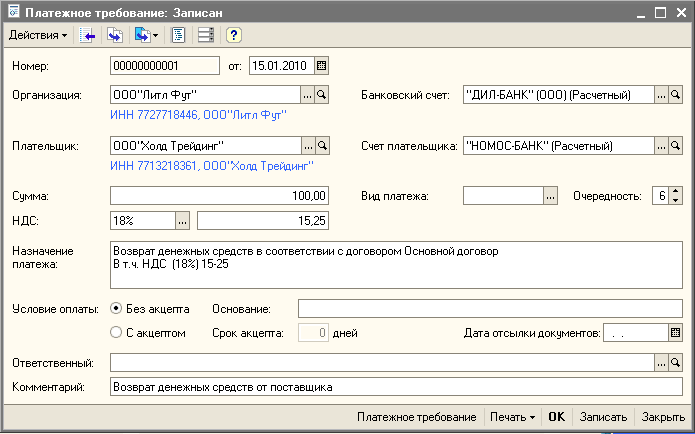Select the 'Без акцепта' radio button
Image resolution: width=695 pixels, height=434 pixels.
pos(116,309)
